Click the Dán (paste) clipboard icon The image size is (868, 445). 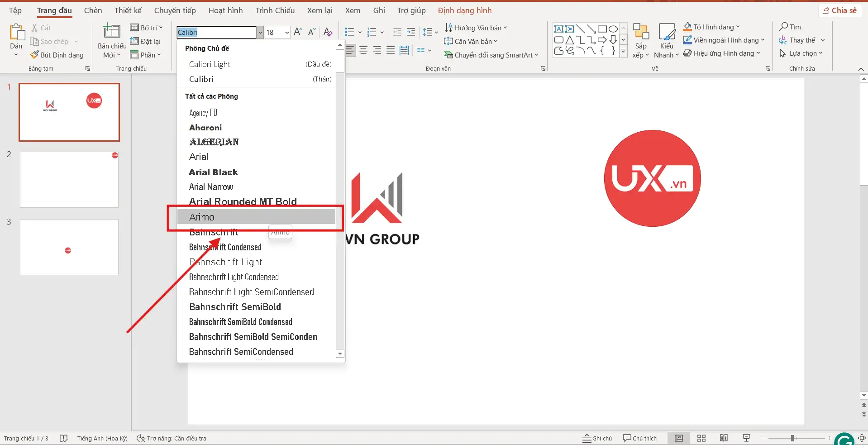(17, 32)
